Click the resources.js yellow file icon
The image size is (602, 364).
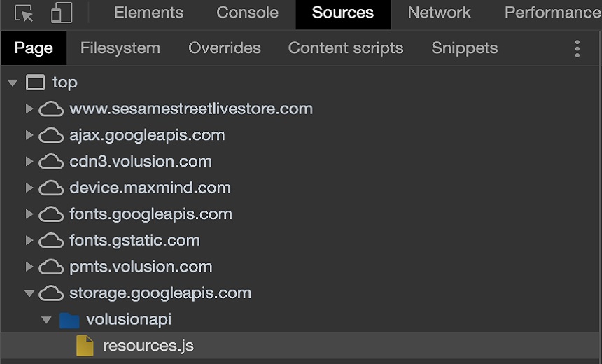85,346
